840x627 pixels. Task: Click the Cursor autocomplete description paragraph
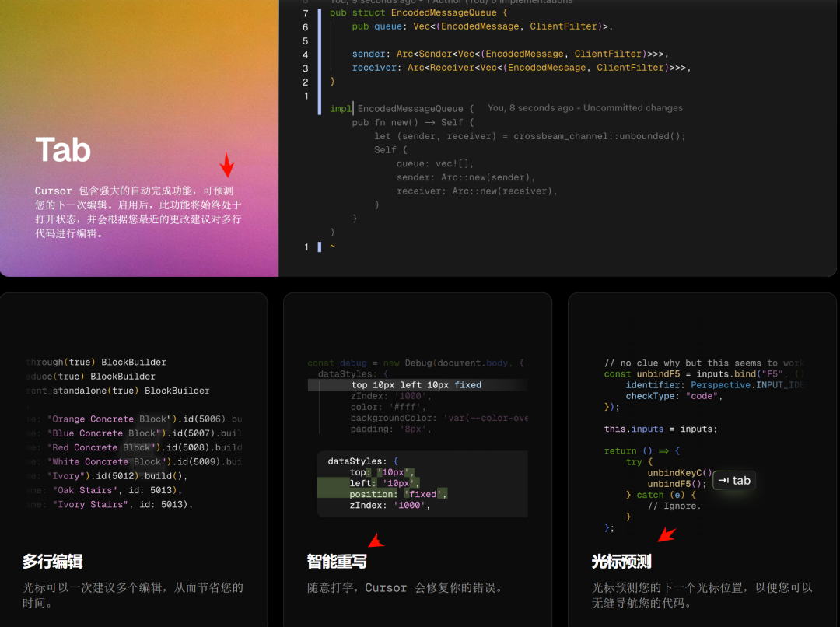click(x=138, y=212)
